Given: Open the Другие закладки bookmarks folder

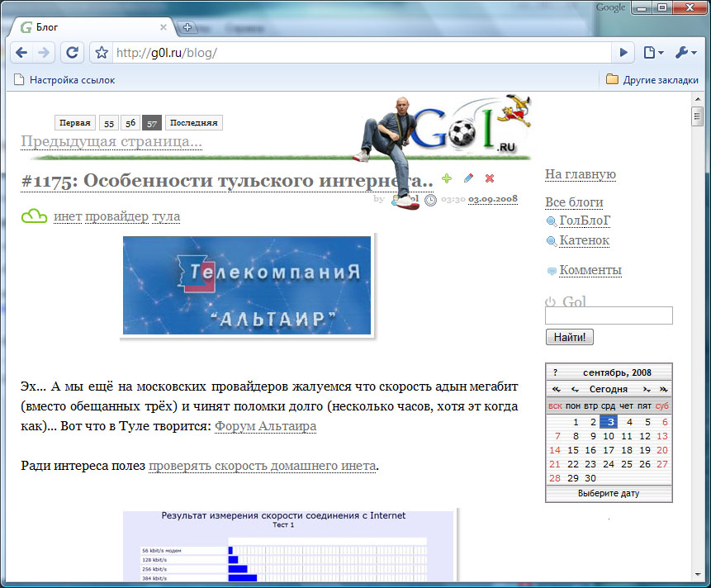Looking at the screenshot, I should click(x=652, y=80).
